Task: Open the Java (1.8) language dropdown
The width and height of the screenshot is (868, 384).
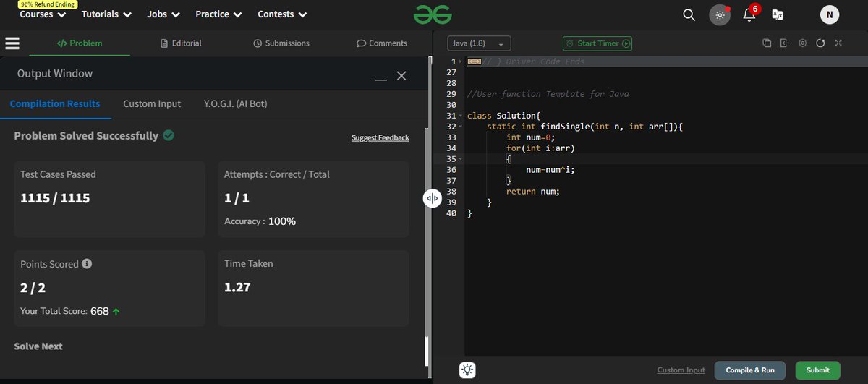Action: (479, 43)
